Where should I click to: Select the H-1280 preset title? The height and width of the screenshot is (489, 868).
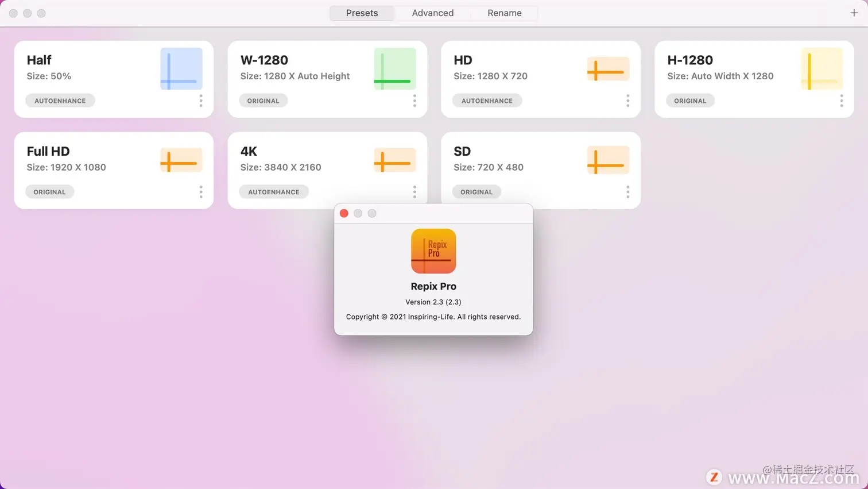click(690, 60)
